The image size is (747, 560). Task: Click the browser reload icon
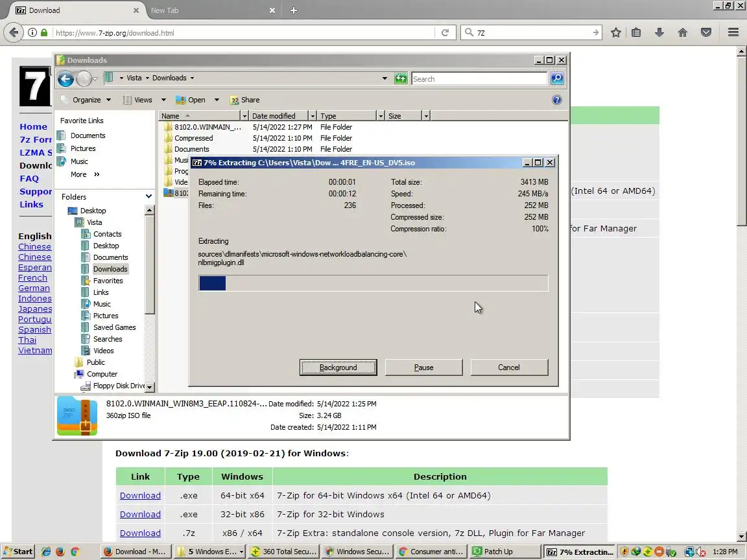coord(445,32)
